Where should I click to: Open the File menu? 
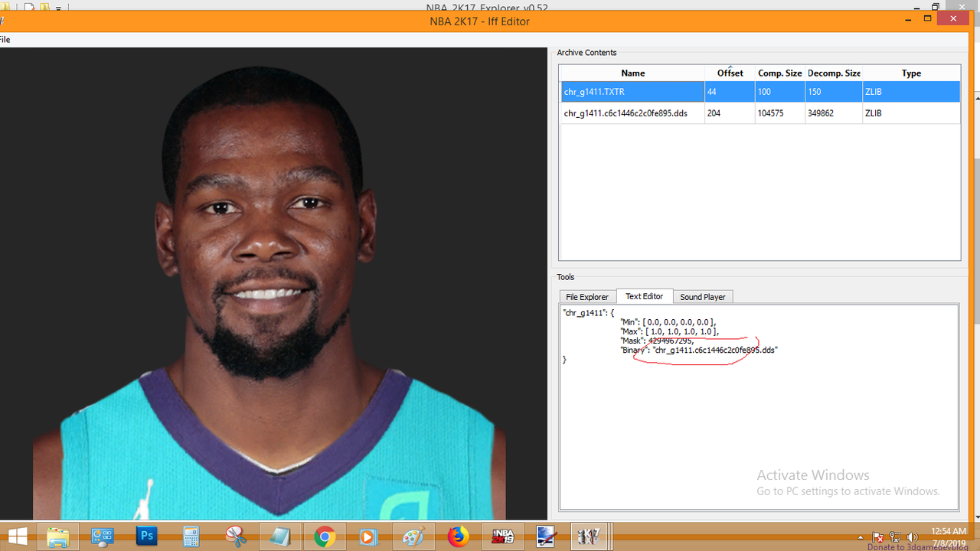tap(5, 40)
